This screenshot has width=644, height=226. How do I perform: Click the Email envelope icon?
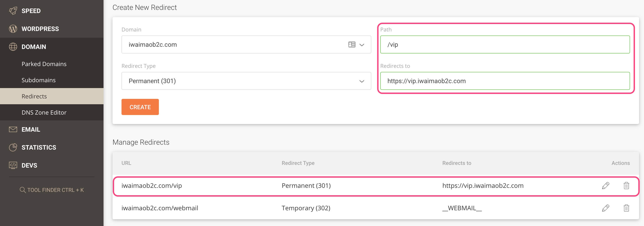pyautogui.click(x=13, y=129)
